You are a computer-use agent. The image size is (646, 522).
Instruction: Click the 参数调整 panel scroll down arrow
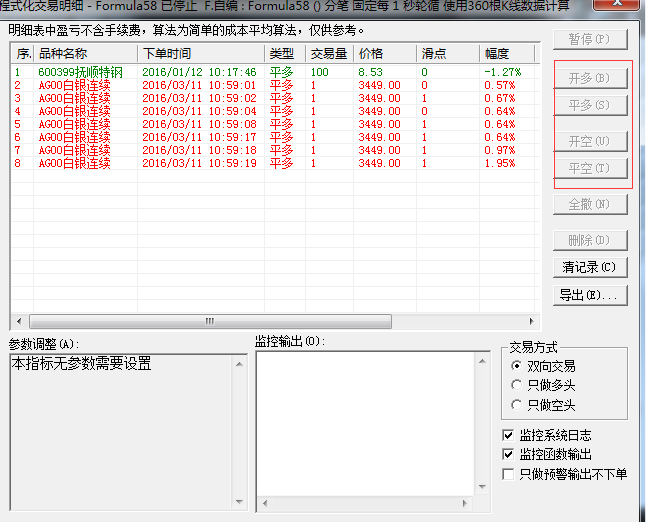[239, 501]
